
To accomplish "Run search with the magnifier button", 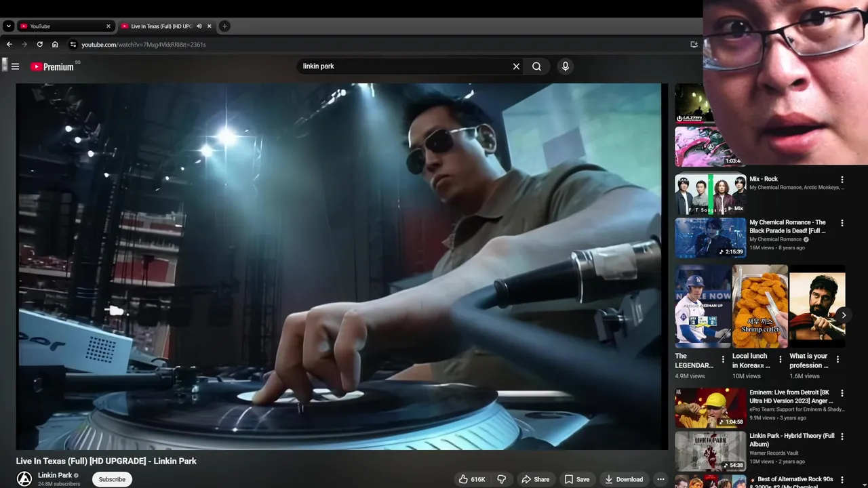I will tap(536, 66).
